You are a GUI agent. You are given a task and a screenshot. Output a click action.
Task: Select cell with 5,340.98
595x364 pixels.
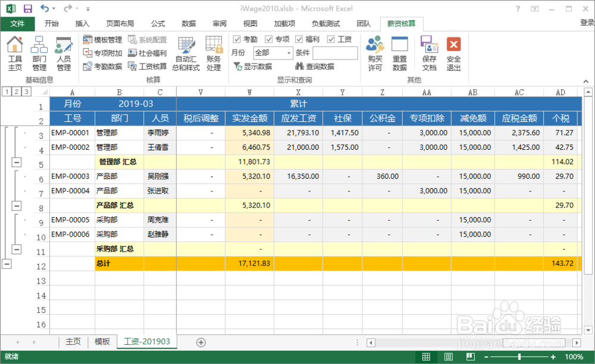[249, 133]
